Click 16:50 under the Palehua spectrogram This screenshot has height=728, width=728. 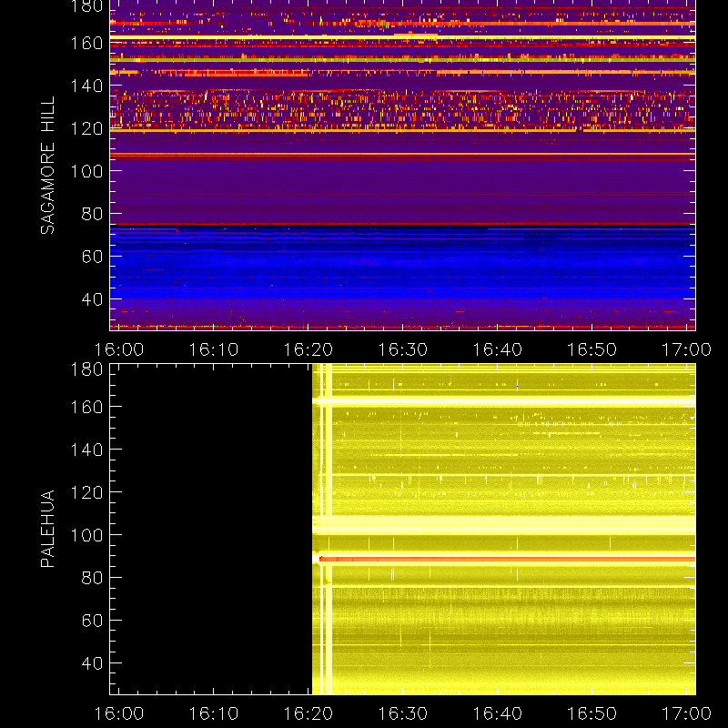[592, 713]
